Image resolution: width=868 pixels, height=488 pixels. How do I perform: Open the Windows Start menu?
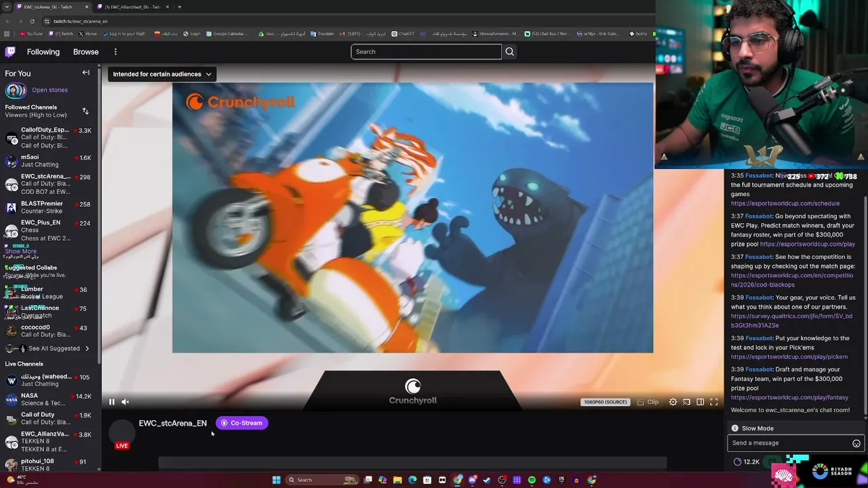[x=276, y=480]
